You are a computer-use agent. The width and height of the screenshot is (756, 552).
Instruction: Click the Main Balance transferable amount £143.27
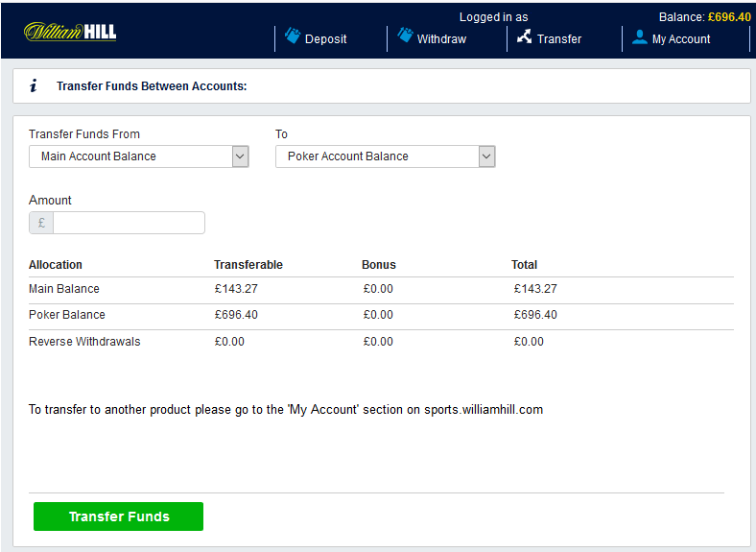pyautogui.click(x=236, y=289)
